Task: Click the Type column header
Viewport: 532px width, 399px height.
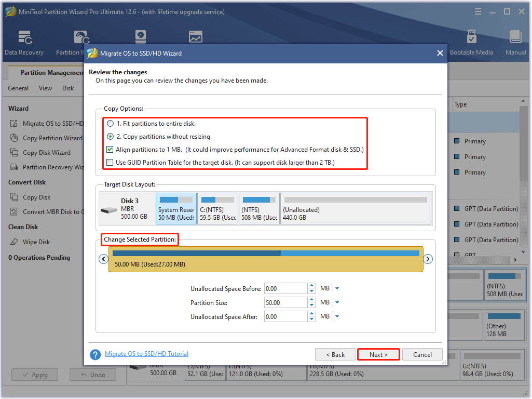Action: (460, 104)
